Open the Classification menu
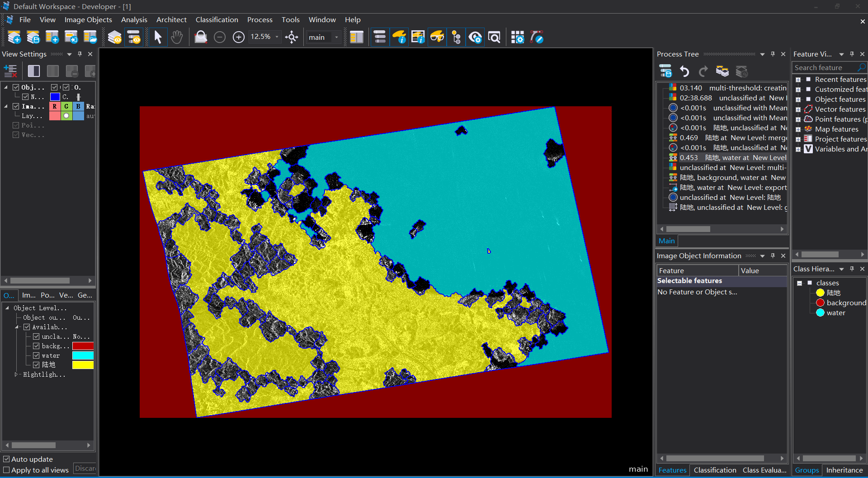Viewport: 868px width, 478px height. pos(217,20)
